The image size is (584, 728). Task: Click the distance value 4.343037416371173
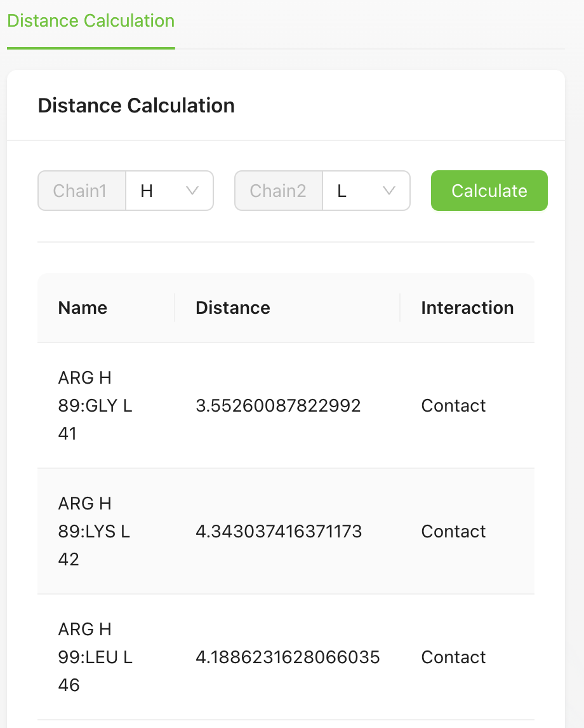[x=278, y=531]
